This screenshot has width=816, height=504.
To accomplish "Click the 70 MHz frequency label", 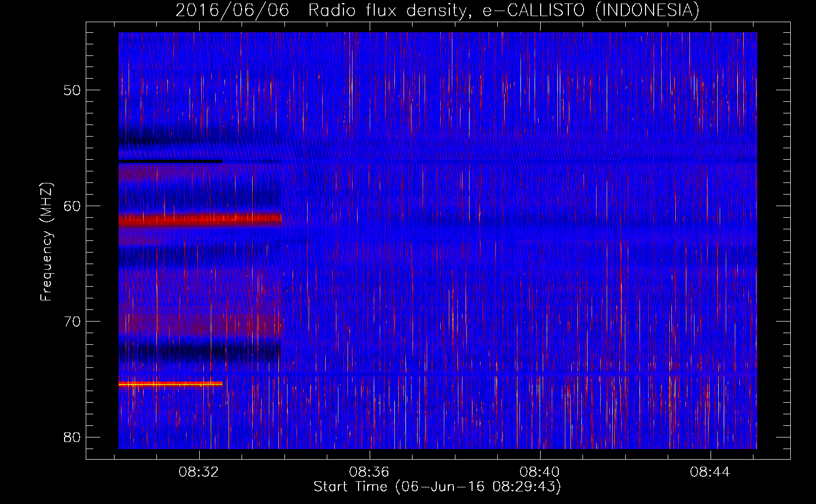I will [x=72, y=322].
